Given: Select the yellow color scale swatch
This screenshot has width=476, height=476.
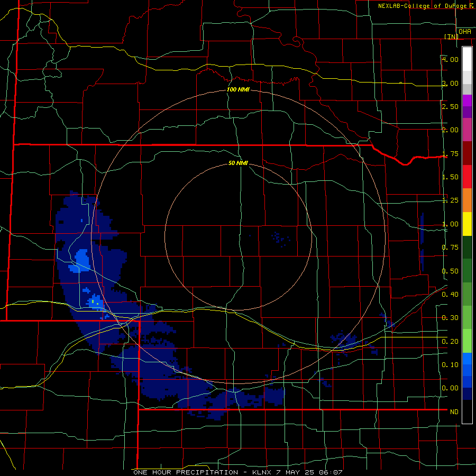Looking at the screenshot, I should (x=467, y=224).
